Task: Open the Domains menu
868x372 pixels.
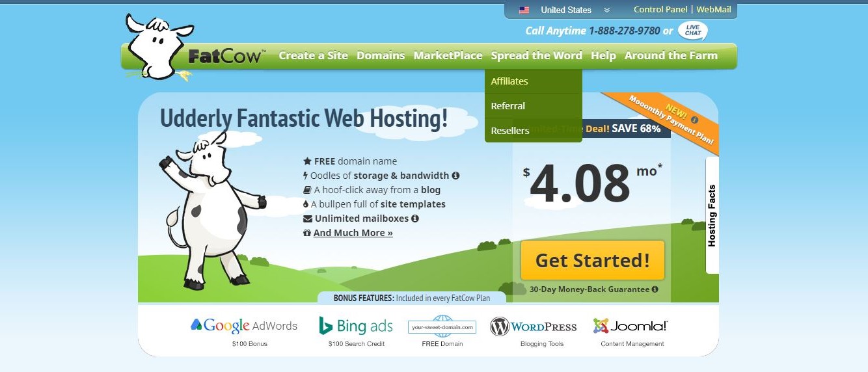Action: [x=381, y=55]
